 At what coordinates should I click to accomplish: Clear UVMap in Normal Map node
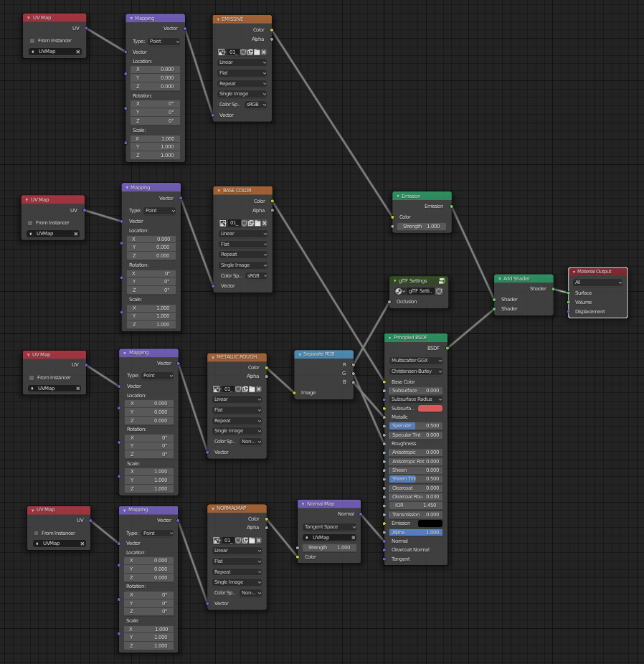coord(353,537)
